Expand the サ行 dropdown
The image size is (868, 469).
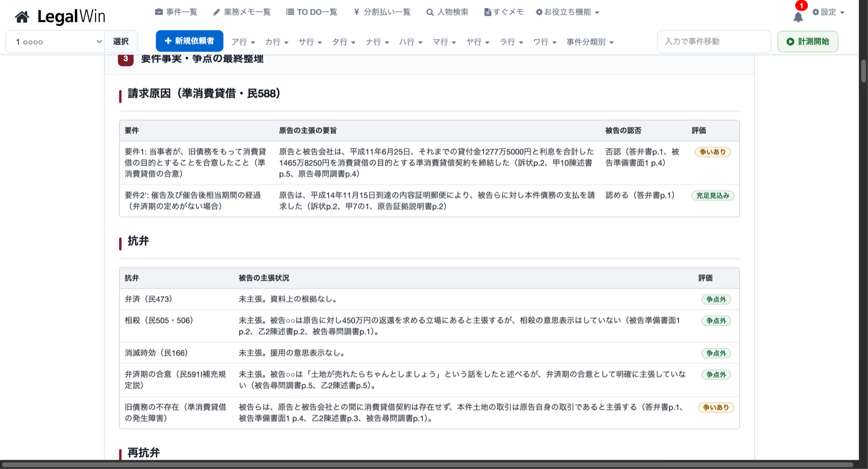click(310, 42)
